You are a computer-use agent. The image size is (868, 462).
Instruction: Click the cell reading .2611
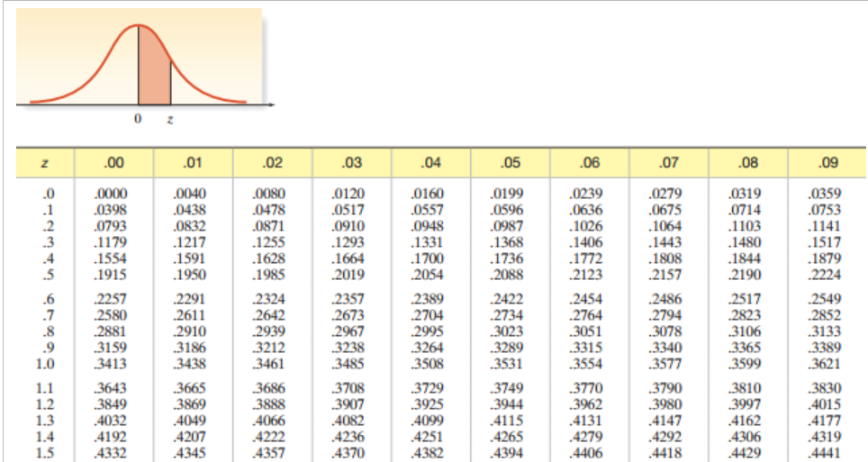click(190, 315)
